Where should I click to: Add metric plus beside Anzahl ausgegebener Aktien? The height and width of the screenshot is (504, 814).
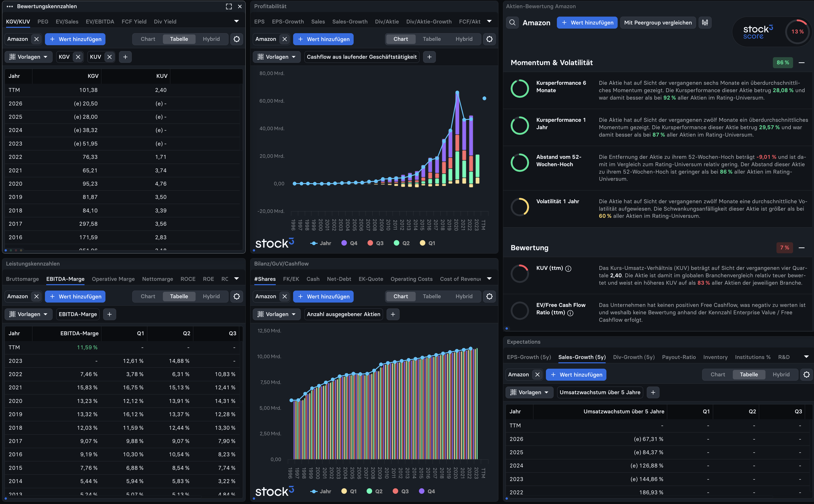[x=393, y=314]
